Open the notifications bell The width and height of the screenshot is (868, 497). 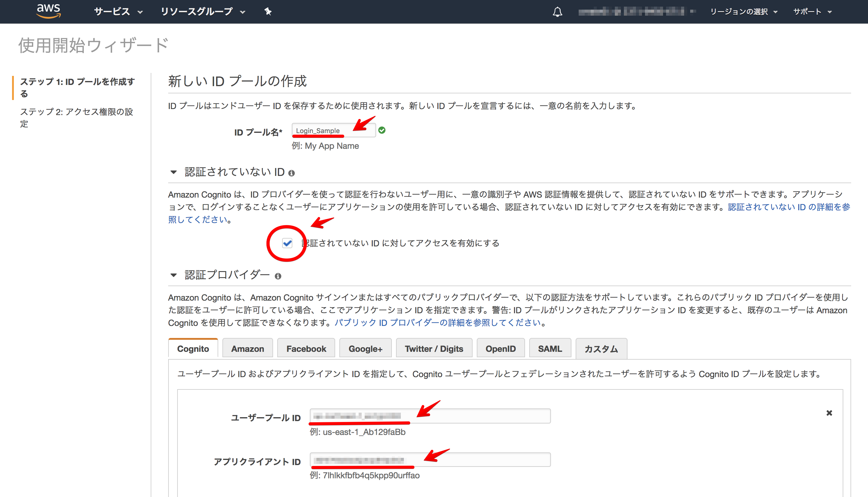tap(557, 12)
